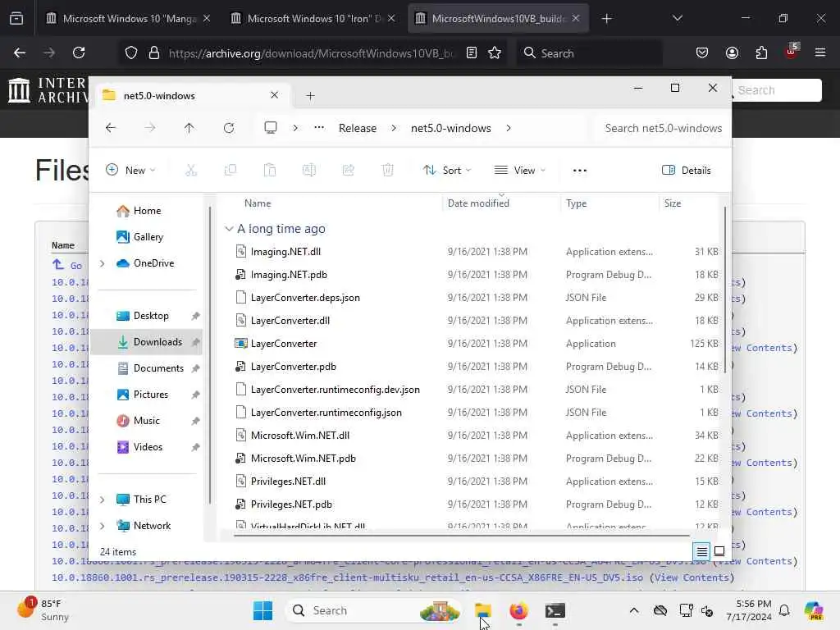Click the Release breadcrumb
The image size is (840, 630).
point(358,128)
